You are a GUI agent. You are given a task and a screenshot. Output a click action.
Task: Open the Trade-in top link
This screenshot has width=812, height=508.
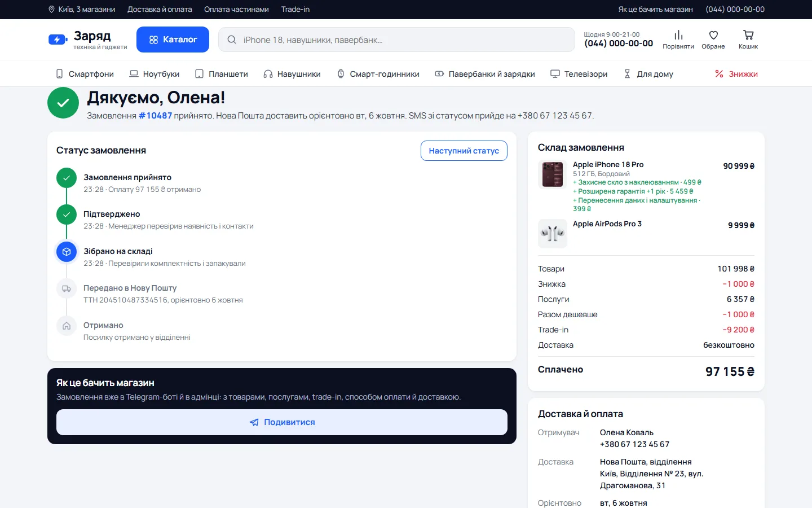pyautogui.click(x=295, y=10)
